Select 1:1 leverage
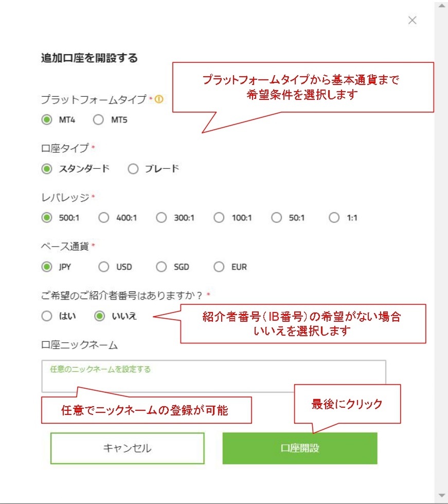Image resolution: width=448 pixels, height=504 pixels. (x=334, y=218)
